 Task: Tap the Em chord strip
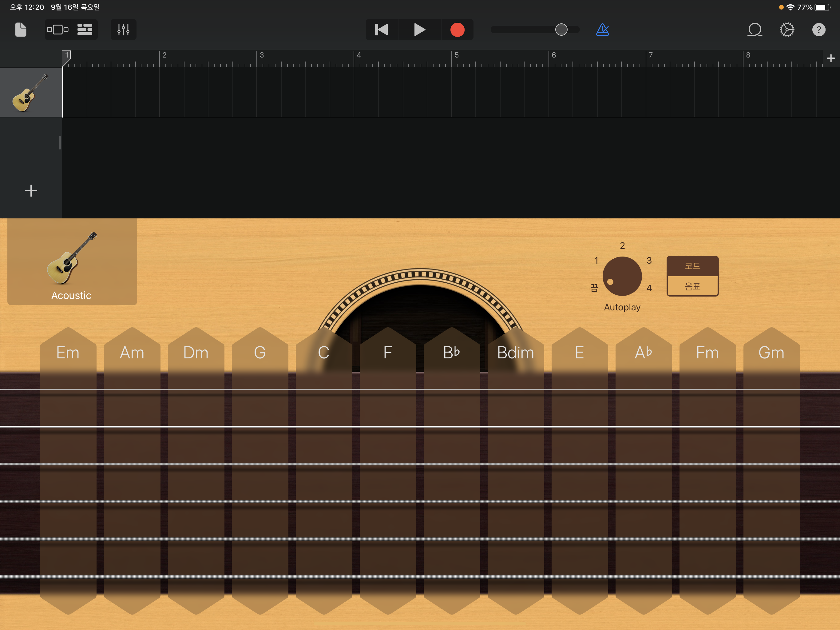coord(68,352)
